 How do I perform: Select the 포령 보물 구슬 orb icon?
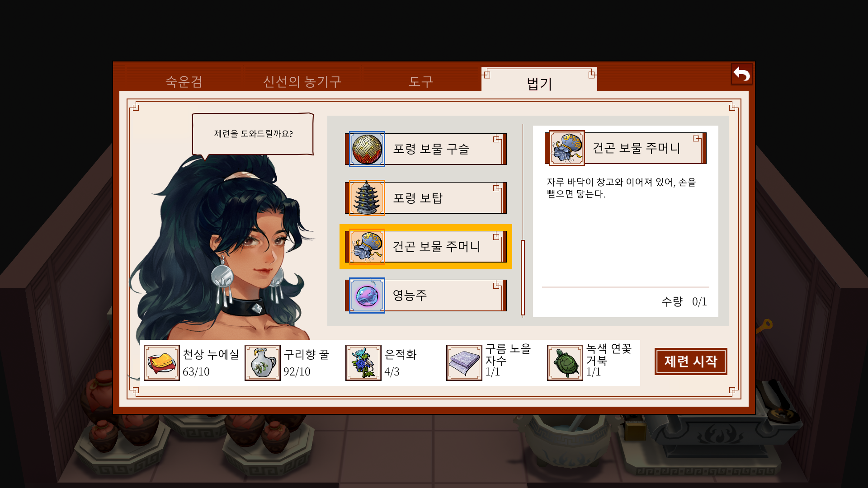(x=367, y=149)
